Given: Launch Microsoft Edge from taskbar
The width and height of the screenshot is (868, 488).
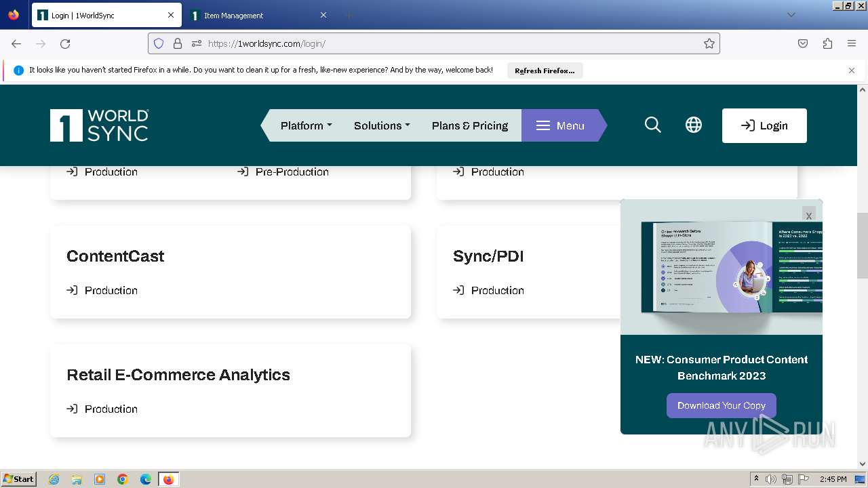Looking at the screenshot, I should [x=146, y=479].
